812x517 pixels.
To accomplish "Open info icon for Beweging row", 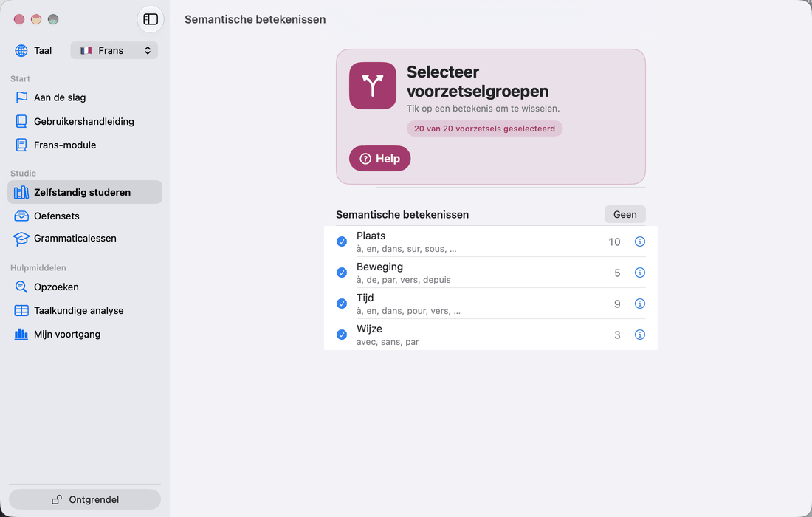I will tap(639, 273).
